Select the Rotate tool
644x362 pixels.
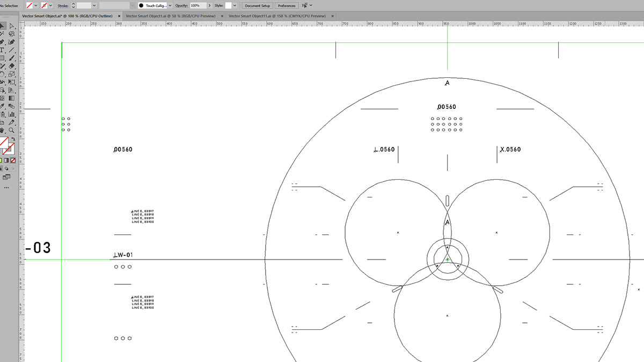[x=3, y=74]
